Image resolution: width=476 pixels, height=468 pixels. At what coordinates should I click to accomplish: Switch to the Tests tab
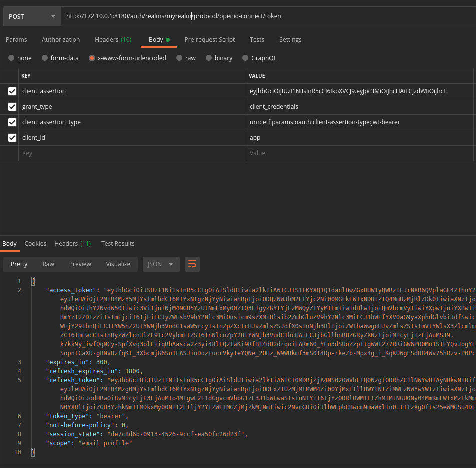pos(257,39)
